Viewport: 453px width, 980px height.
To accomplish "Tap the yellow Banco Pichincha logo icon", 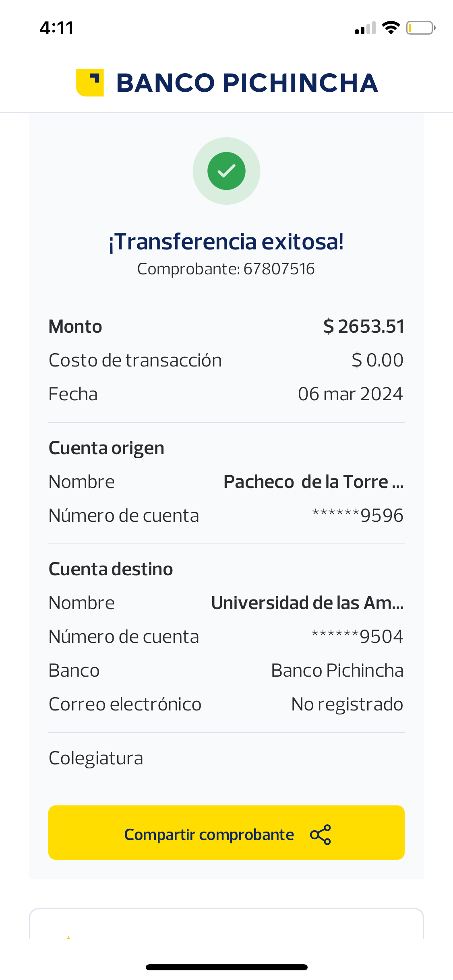I will click(x=90, y=82).
